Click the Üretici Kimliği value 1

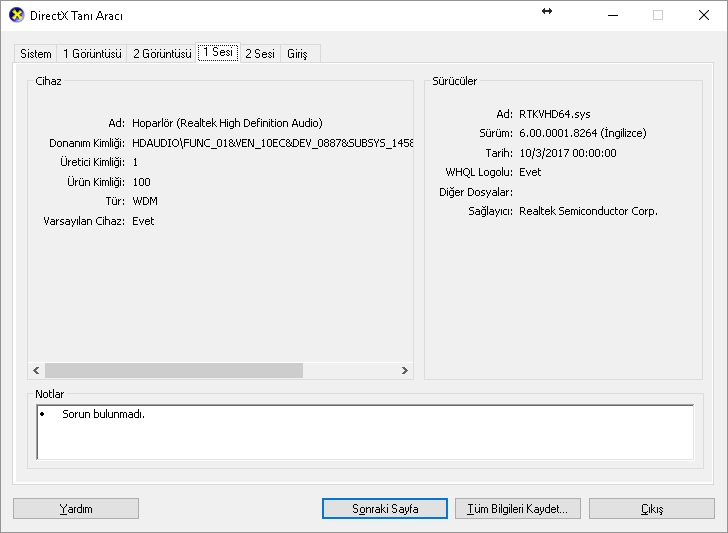coord(135,162)
